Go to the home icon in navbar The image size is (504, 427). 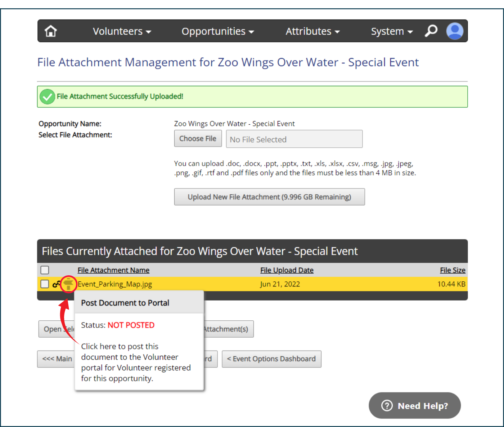click(51, 31)
